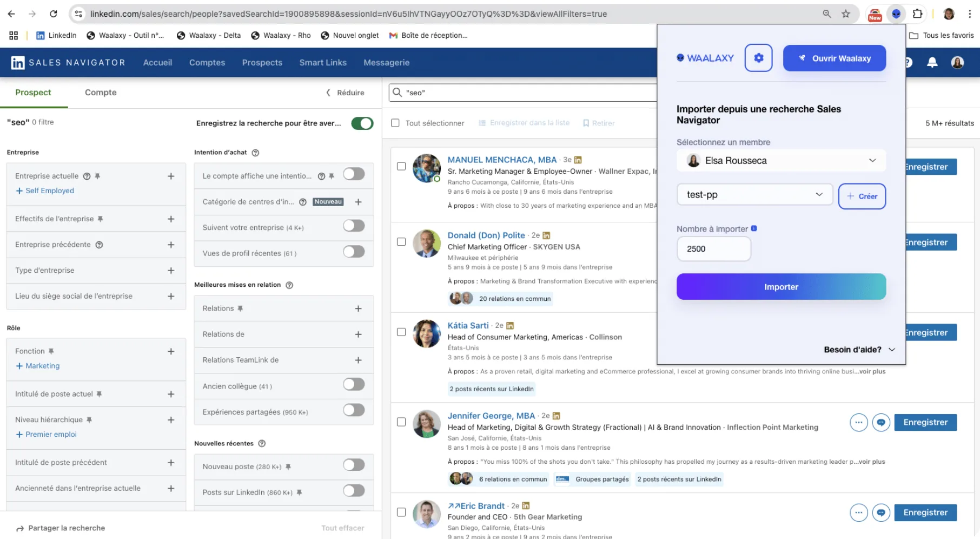980x539 pixels.
Task: Reload the page
Action: [x=53, y=14]
